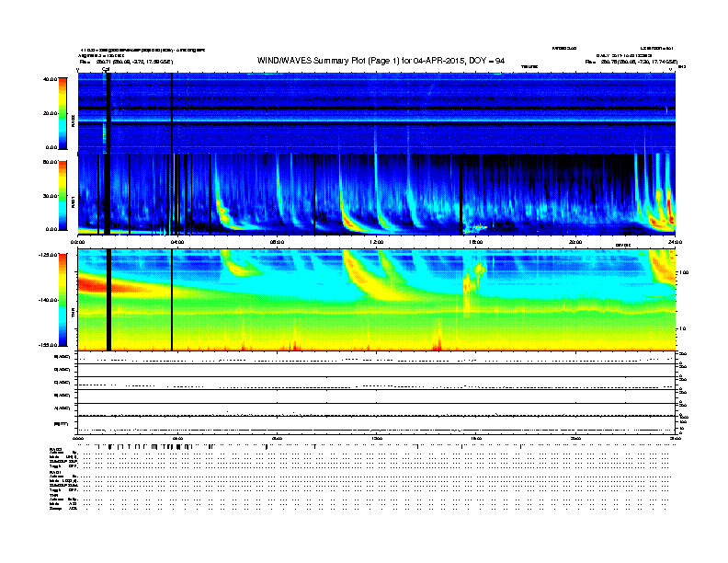The width and height of the screenshot is (728, 563).
Task: Click the 12:00 label below the RAD1 spectrogram
Action: coord(376,242)
